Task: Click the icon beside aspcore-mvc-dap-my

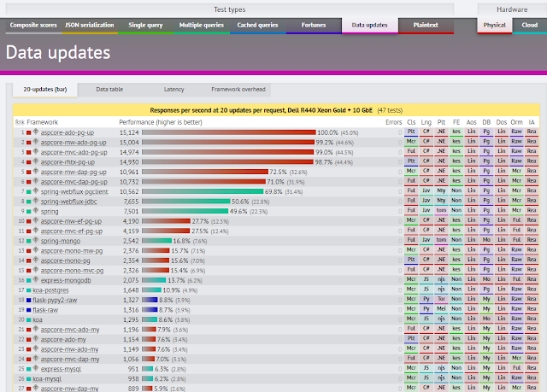Action: [x=36, y=358]
